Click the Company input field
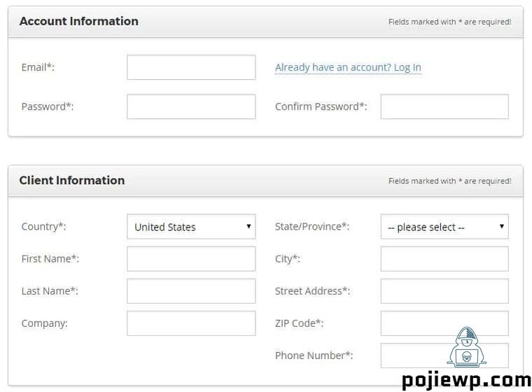This screenshot has height=392, width=532. [191, 323]
